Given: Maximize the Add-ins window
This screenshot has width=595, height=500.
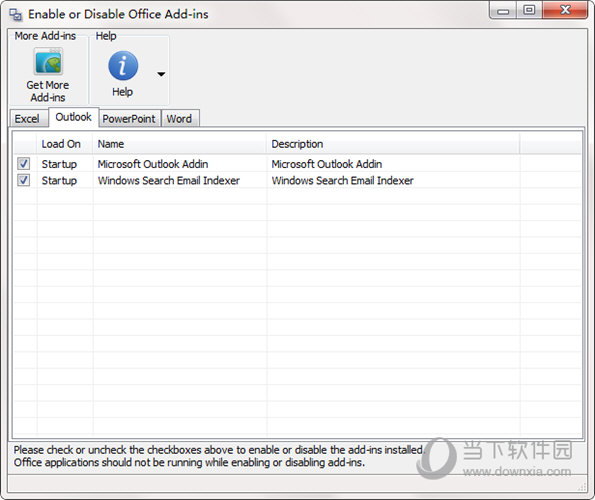Looking at the screenshot, I should (x=529, y=11).
